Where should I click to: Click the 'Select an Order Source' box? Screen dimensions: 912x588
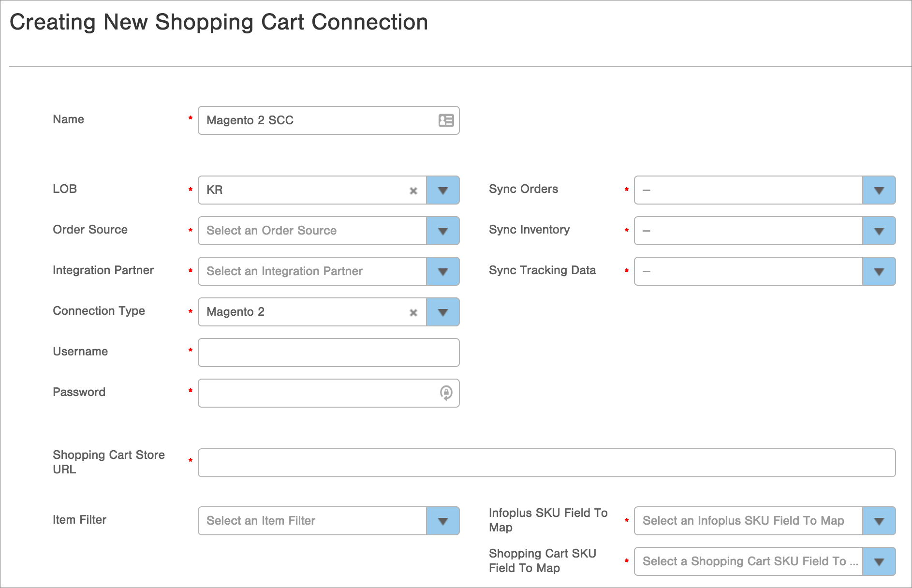(x=312, y=231)
